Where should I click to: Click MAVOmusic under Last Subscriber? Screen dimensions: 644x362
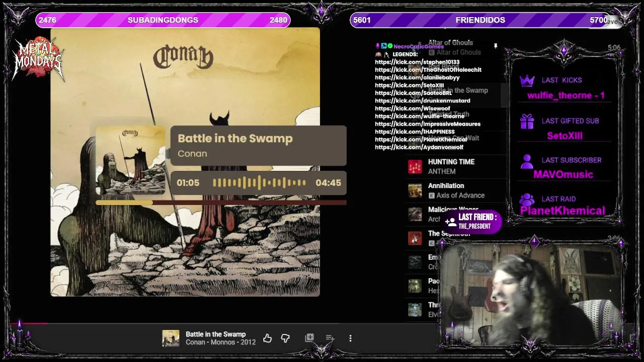click(563, 174)
